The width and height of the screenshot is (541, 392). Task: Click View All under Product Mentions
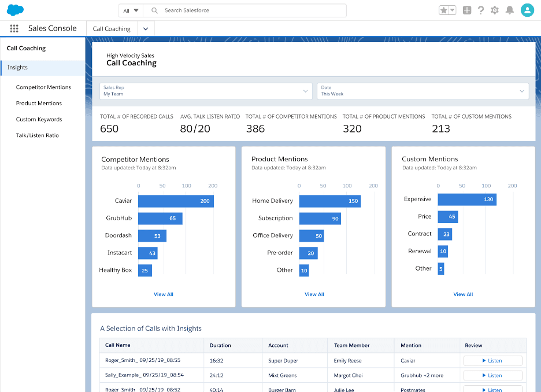314,294
